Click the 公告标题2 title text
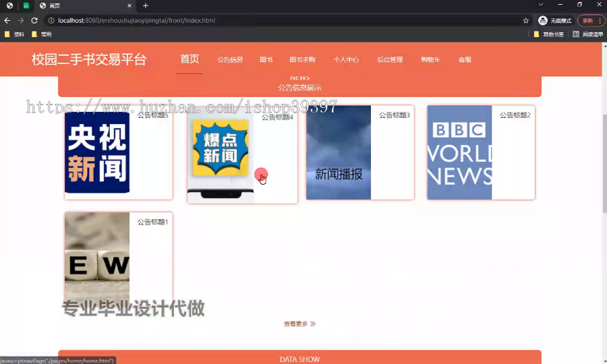 (x=515, y=115)
